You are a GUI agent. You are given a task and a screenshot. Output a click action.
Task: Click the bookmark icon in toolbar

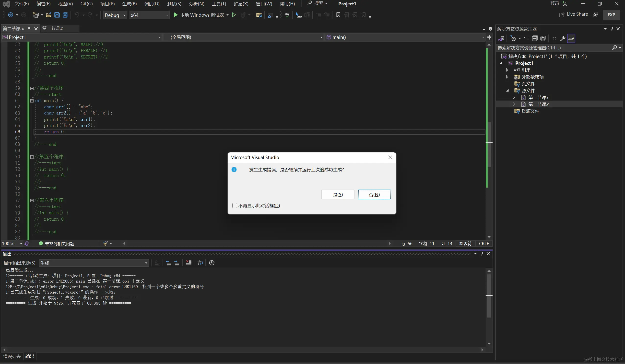point(338,15)
